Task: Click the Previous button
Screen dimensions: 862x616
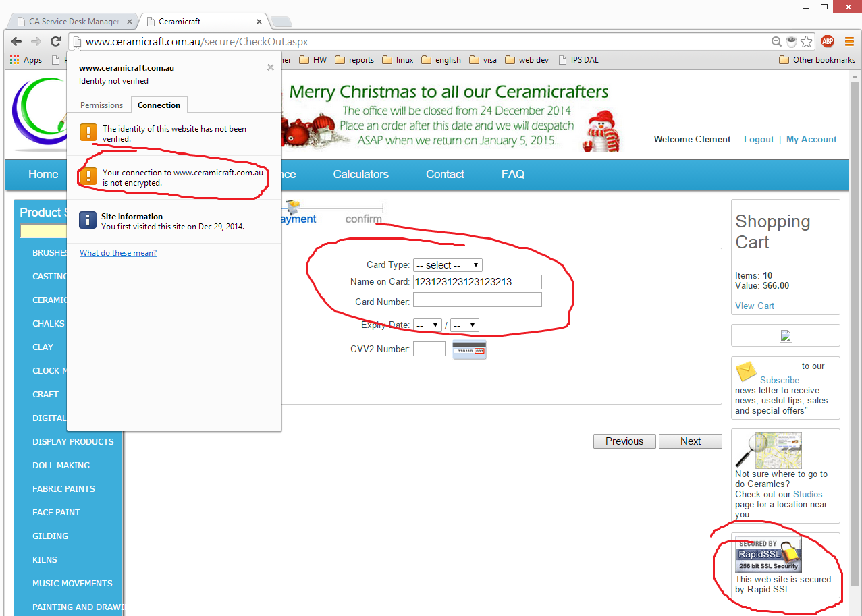Action: pos(624,441)
